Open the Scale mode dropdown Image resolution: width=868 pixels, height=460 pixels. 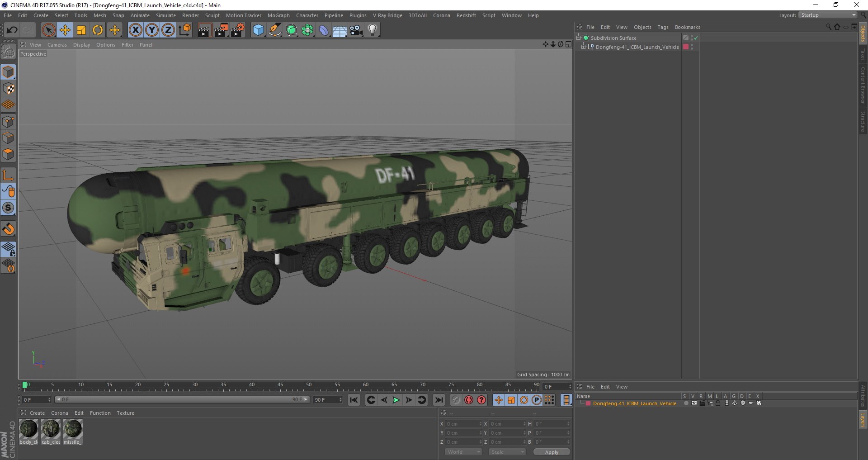[507, 452]
